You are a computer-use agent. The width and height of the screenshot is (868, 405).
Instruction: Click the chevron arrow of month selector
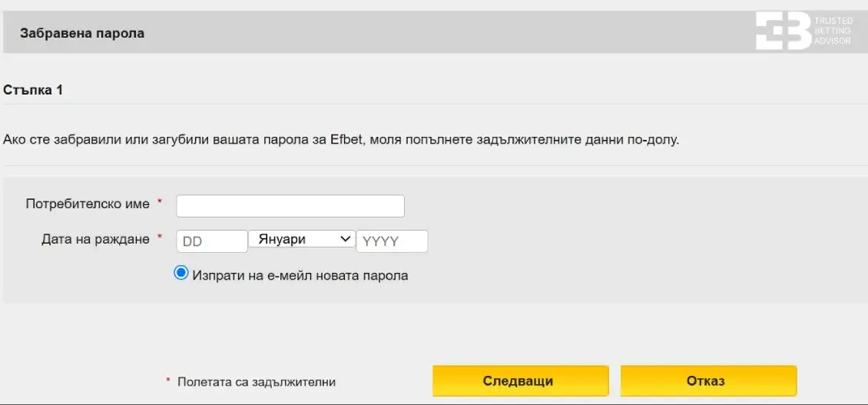tap(345, 239)
